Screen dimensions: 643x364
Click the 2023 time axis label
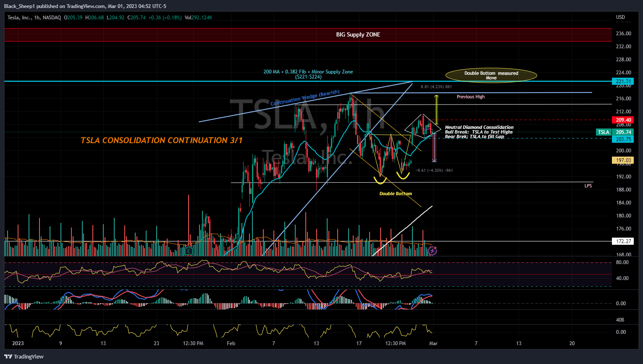(18, 343)
